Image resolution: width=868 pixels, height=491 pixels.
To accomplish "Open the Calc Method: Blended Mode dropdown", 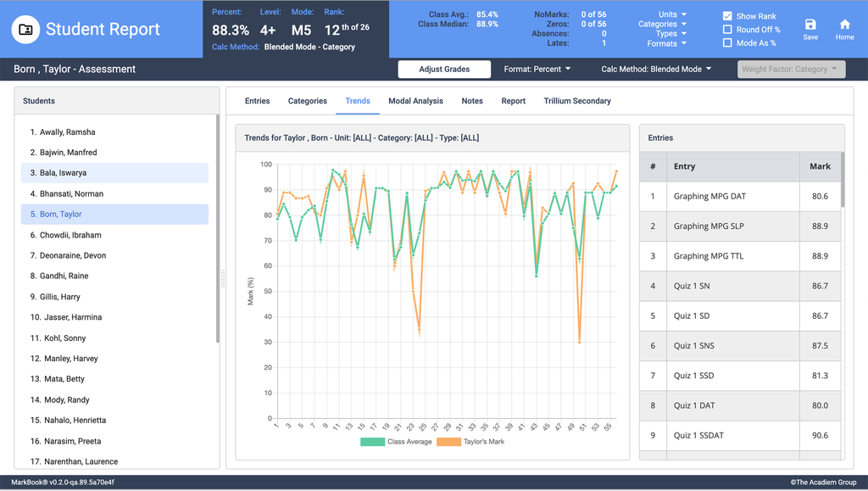I will (656, 70).
